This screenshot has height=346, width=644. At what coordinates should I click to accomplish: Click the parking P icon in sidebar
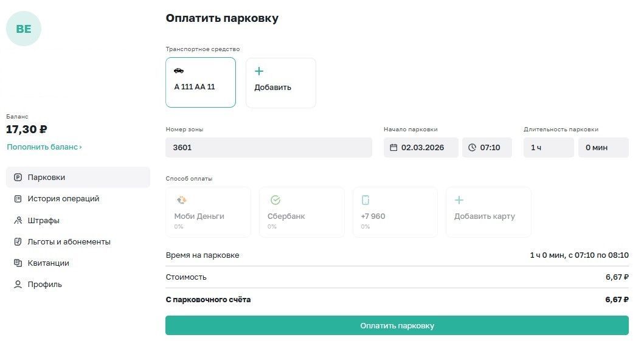tap(18, 178)
